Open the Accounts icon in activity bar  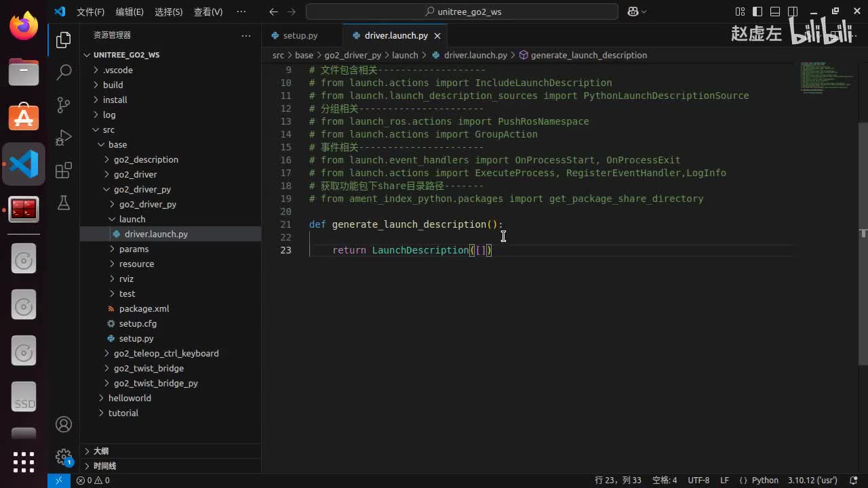pos(64,424)
